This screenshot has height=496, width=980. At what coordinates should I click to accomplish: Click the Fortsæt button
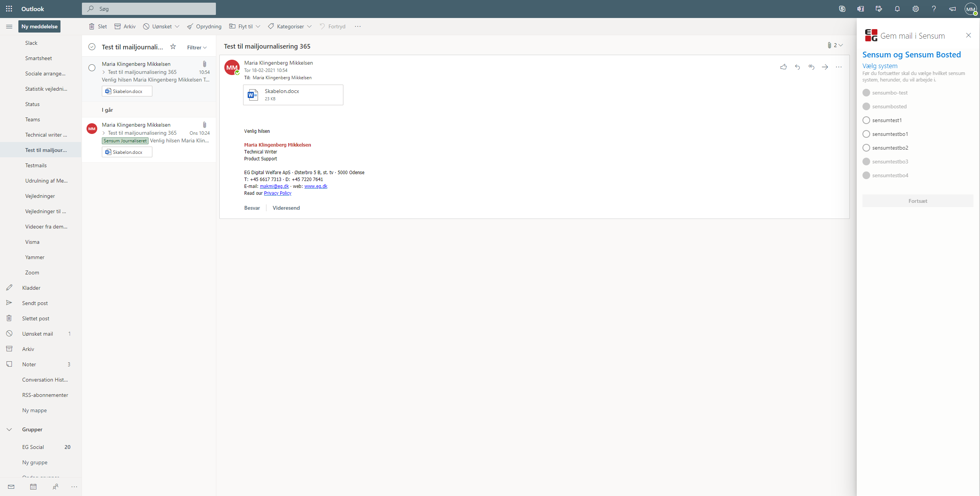pyautogui.click(x=918, y=201)
